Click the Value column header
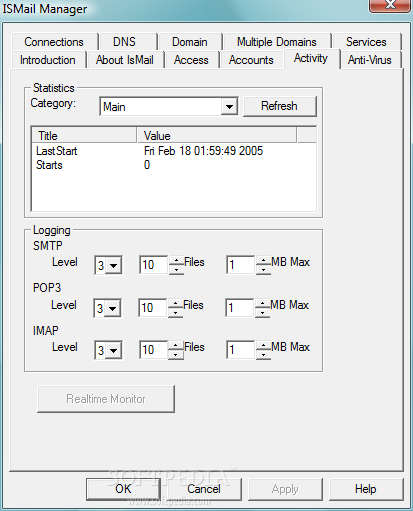413x511 pixels. click(216, 135)
